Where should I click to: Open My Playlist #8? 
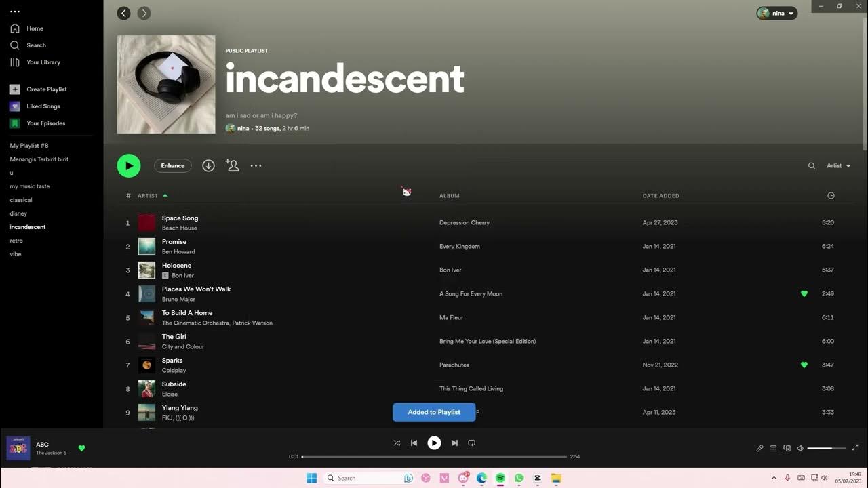tap(29, 146)
